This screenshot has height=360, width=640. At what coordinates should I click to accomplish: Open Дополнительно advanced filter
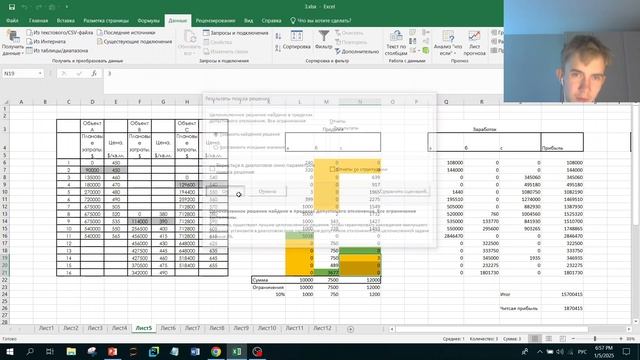click(357, 51)
